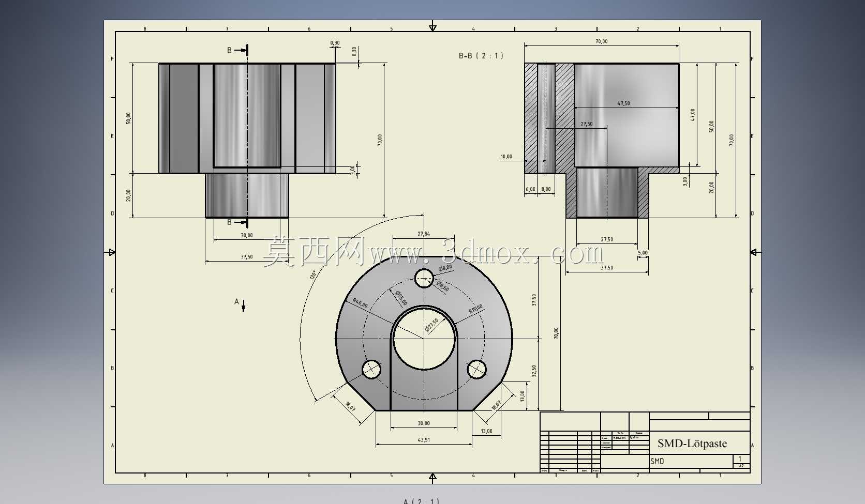Select the 27,84 dimension above the flange view
The width and height of the screenshot is (865, 504).
[424, 234]
